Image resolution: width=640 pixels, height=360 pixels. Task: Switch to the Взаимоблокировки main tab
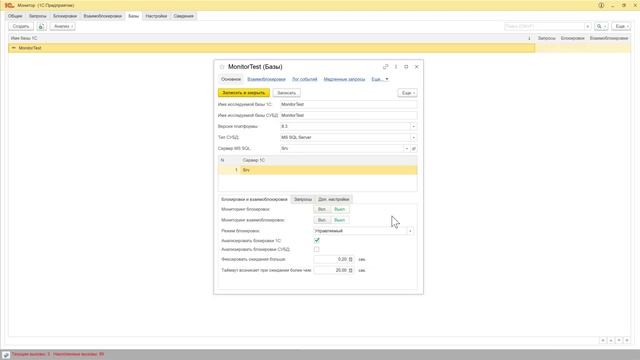[103, 16]
